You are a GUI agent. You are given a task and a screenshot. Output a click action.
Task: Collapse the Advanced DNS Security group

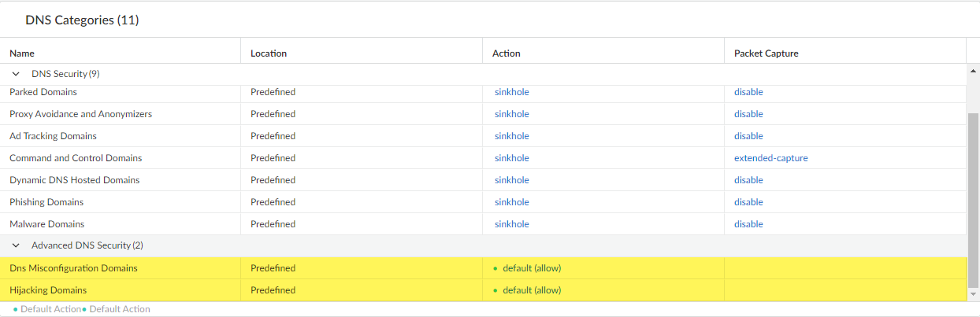[x=16, y=245]
